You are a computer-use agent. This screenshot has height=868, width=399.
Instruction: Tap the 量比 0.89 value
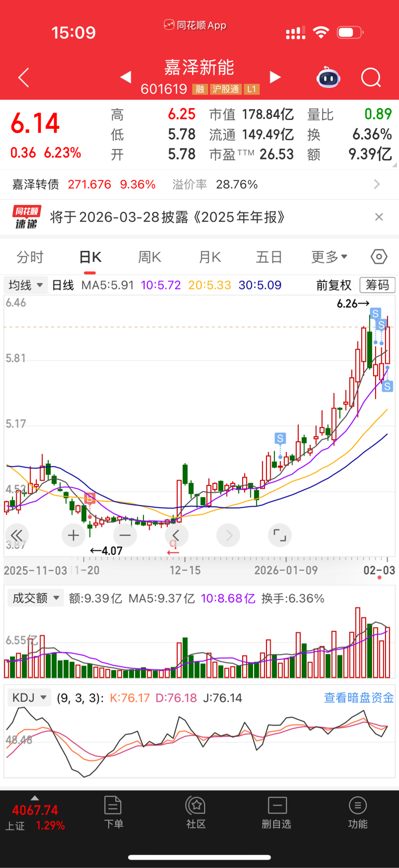pyautogui.click(x=378, y=114)
